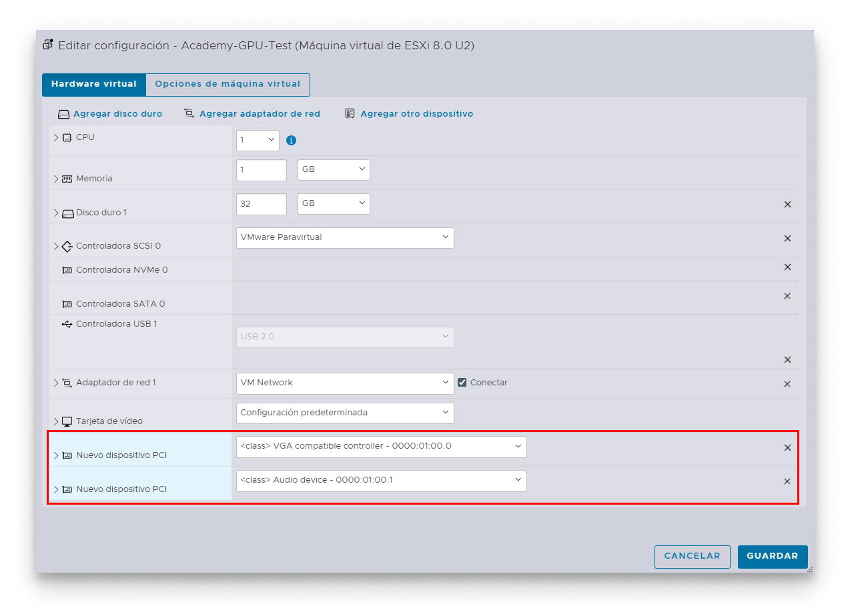Remove the Audio device PCI entry
850x616 pixels.
[787, 481]
